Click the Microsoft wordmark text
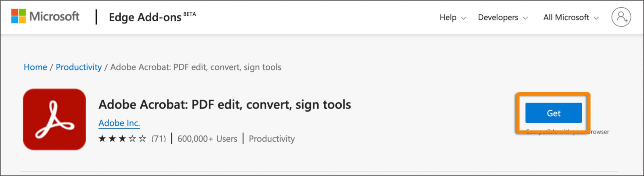Viewport: 644px width, 176px height. pos(54,16)
